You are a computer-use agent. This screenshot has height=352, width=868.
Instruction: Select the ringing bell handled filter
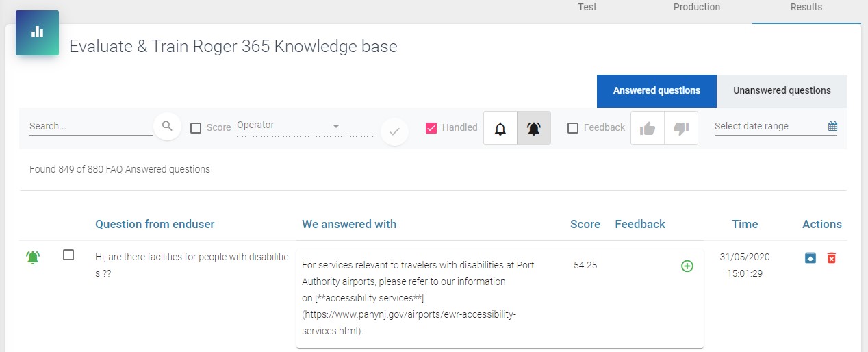(x=534, y=128)
